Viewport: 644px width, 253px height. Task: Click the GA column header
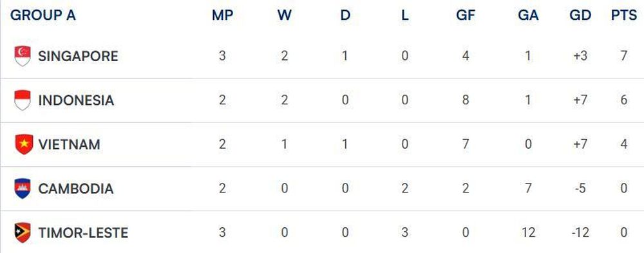point(528,15)
